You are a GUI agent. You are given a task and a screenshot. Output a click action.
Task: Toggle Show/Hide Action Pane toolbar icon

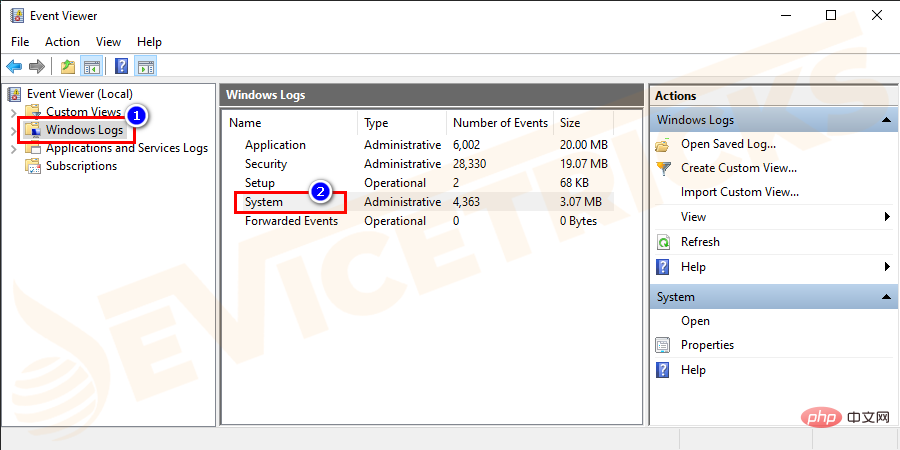[146, 67]
